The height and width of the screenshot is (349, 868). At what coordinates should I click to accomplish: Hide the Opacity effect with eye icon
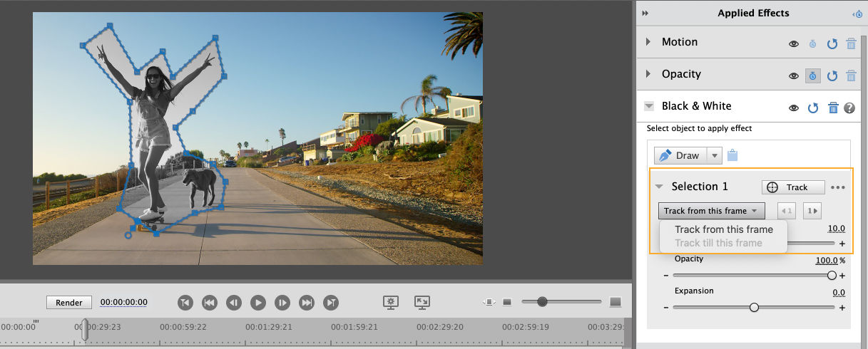(x=793, y=75)
